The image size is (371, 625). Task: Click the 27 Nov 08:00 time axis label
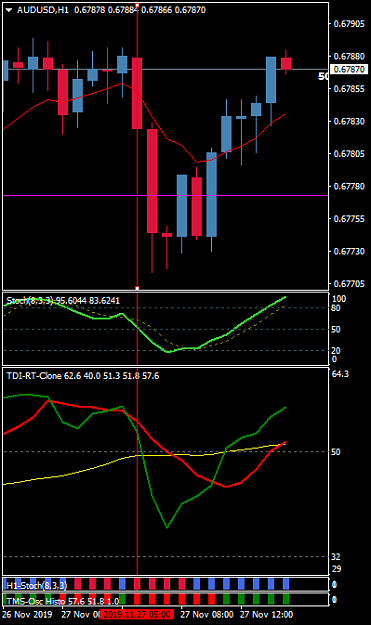(x=207, y=614)
